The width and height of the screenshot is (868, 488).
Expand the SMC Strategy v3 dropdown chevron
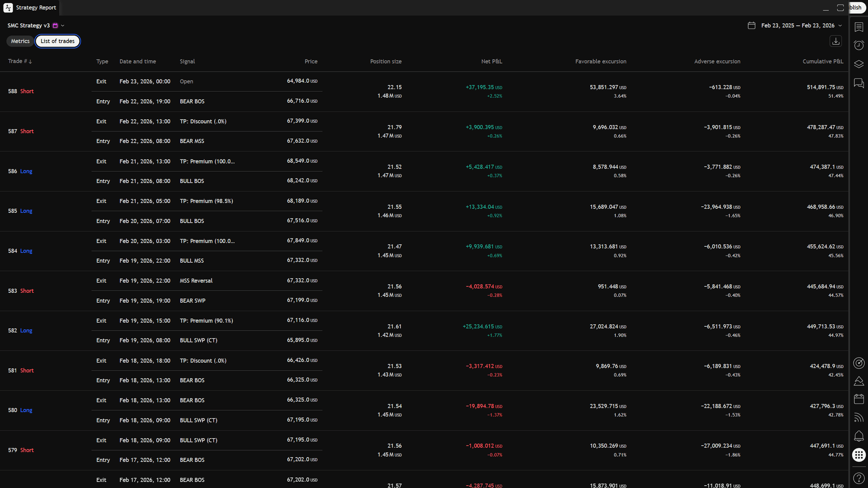click(63, 25)
